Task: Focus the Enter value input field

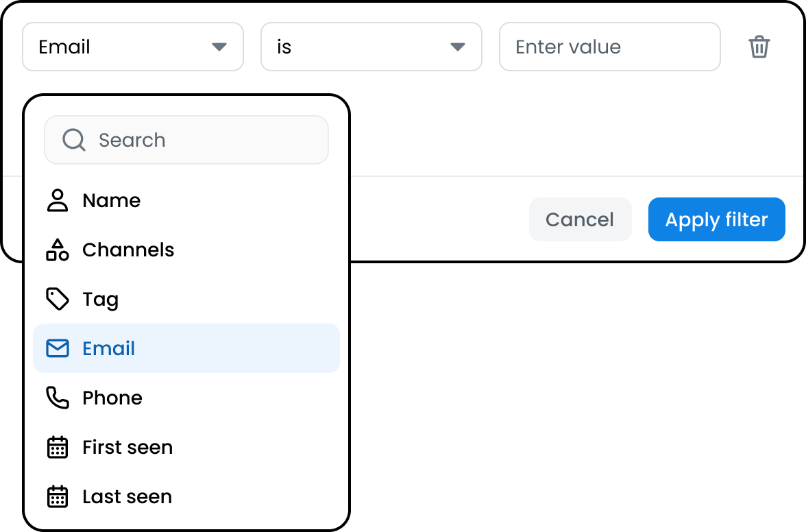Action: pos(610,47)
